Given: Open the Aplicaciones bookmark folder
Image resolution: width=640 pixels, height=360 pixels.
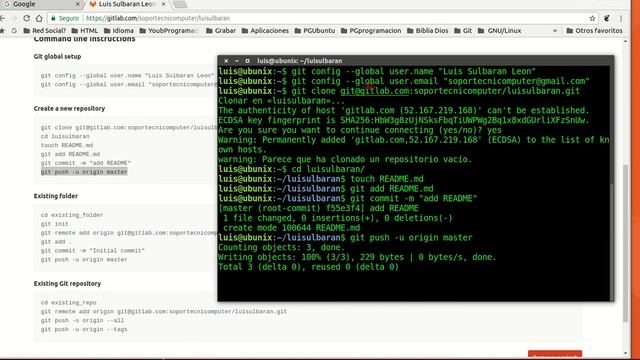Looking at the screenshot, I should pos(265,31).
